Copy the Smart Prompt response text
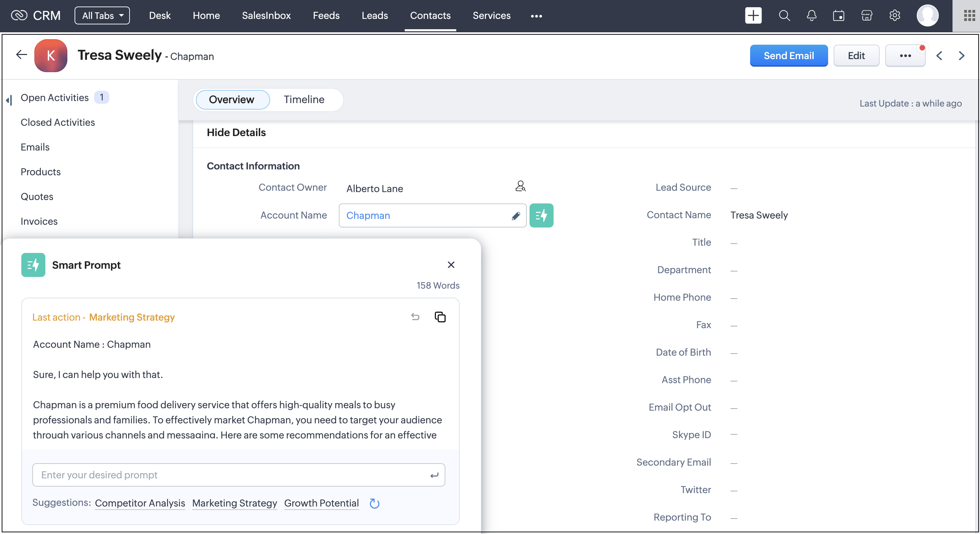Viewport: 980px width, 534px height. (440, 317)
